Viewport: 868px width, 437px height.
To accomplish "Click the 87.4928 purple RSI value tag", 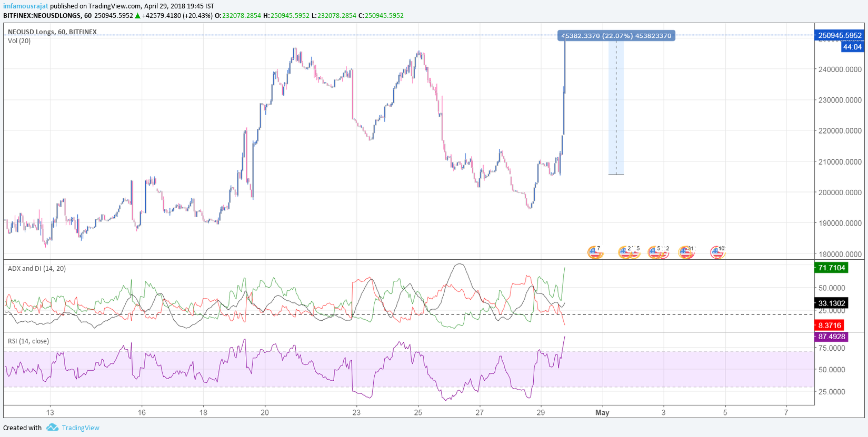I will pos(831,337).
